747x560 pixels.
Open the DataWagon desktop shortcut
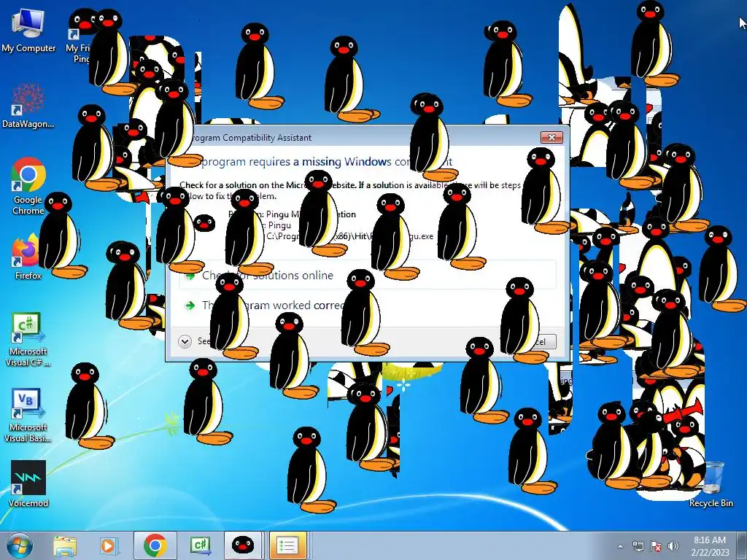[28, 106]
